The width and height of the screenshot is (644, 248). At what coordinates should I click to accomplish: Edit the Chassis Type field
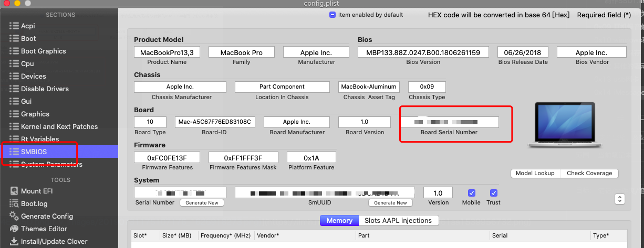(427, 87)
